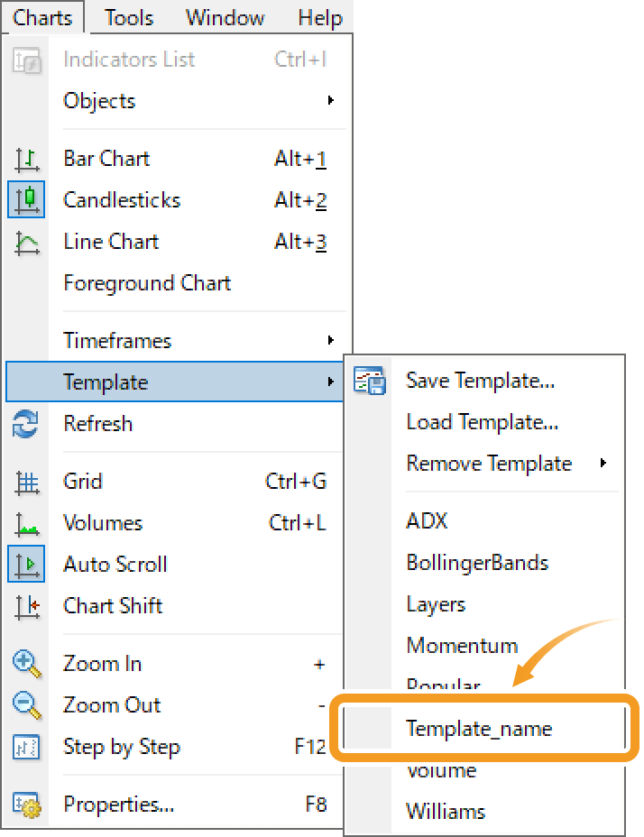Viewport: 644px width, 837px height.
Task: Select the Line Chart icon
Action: click(x=27, y=243)
